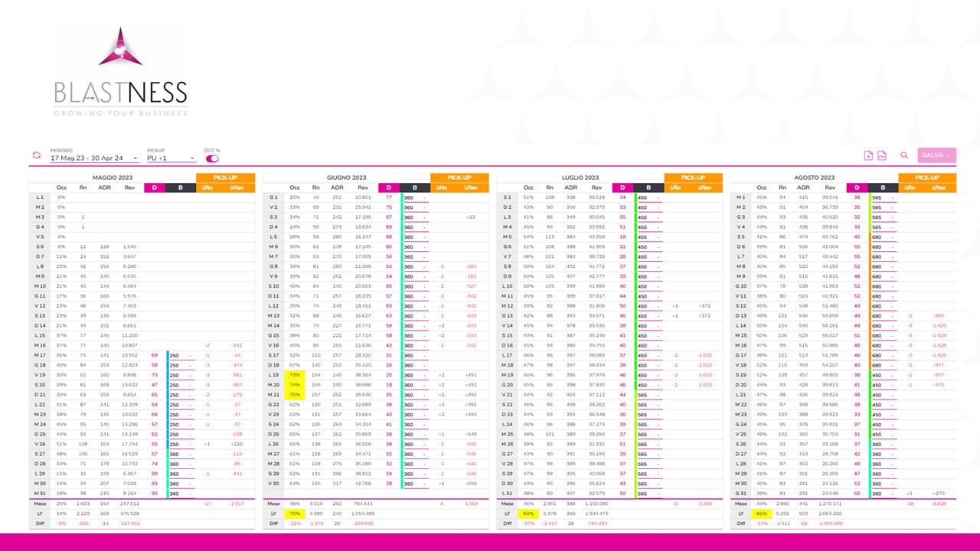Screen dimensions: 980x551
Task: Click the magenta D column header in Maggio 2023
Action: click(155, 187)
